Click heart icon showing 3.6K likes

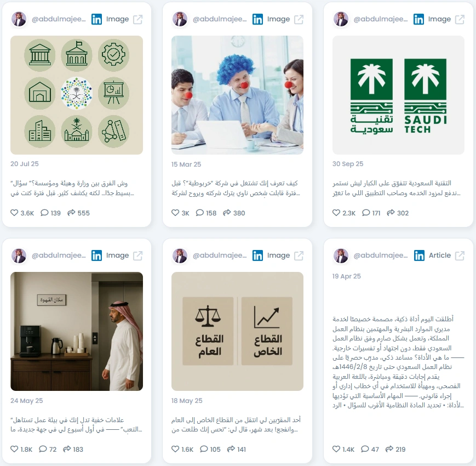point(14,213)
